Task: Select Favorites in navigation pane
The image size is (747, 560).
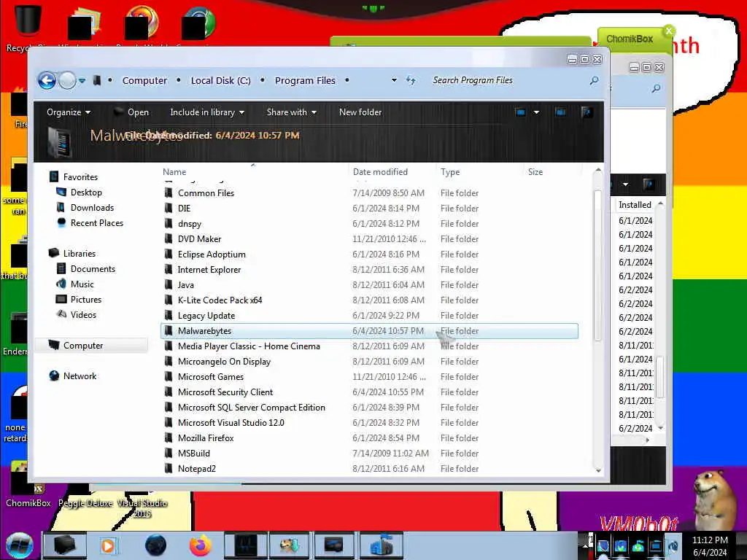Action: tap(80, 177)
